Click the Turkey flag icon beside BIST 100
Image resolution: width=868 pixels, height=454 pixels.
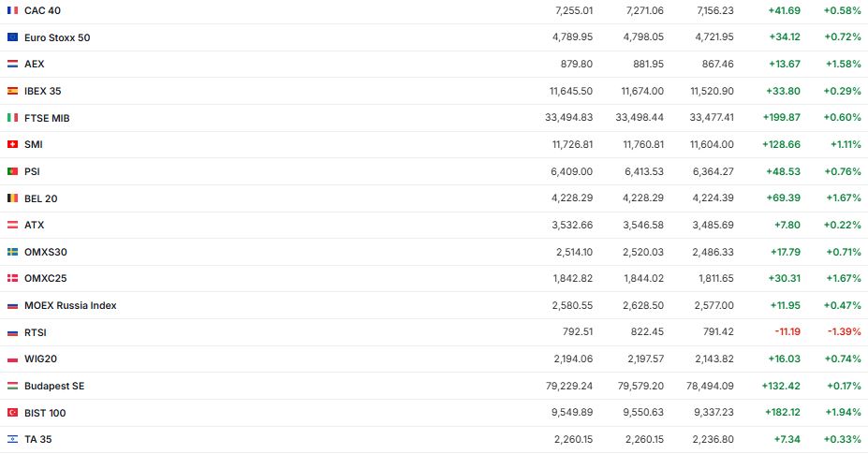(12, 413)
